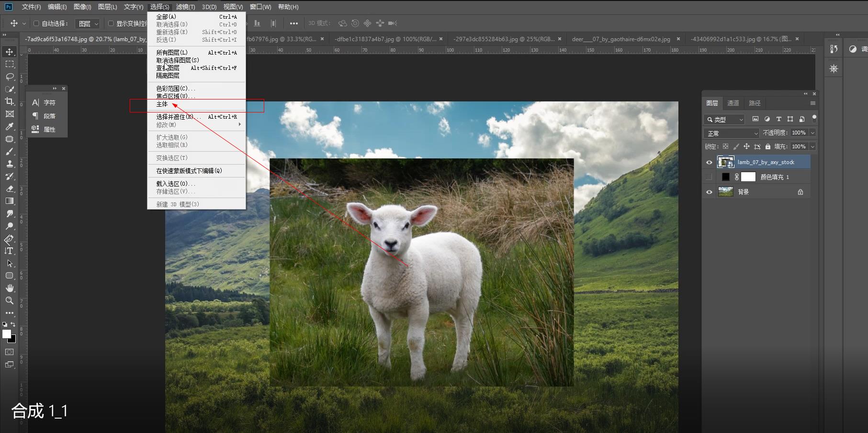Choose the Lasso tool
The image size is (868, 433).
[x=10, y=77]
